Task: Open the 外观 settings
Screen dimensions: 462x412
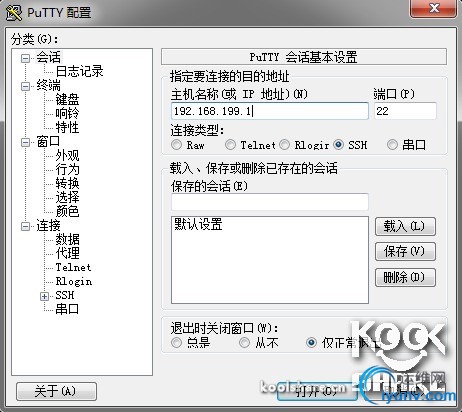Action: click(x=67, y=155)
